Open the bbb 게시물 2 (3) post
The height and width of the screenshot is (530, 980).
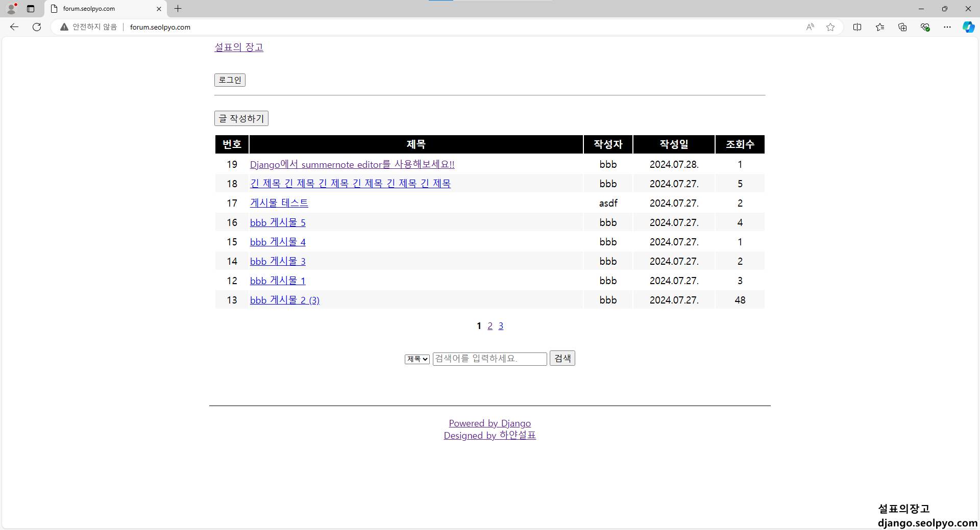click(285, 300)
